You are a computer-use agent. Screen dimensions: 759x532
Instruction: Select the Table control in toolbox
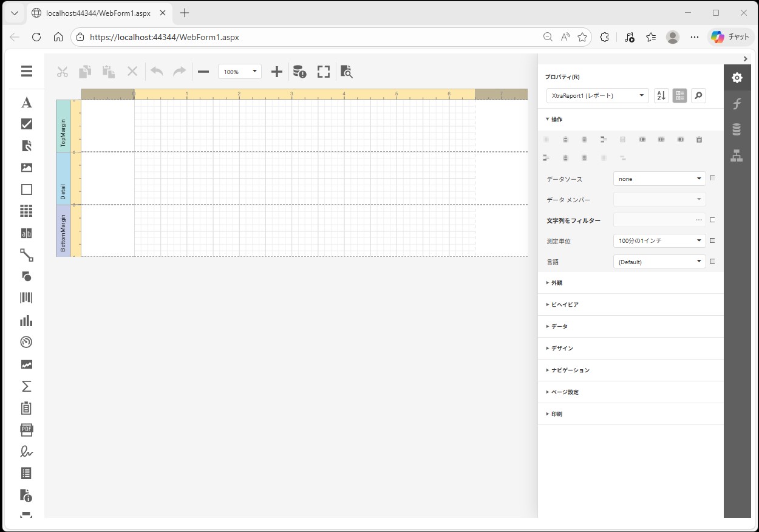tap(26, 211)
